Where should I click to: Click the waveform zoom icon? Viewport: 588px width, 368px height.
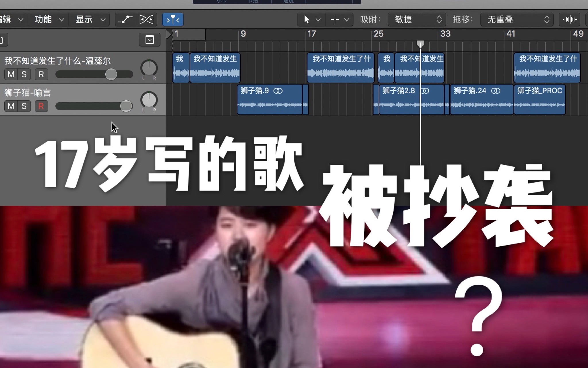pos(570,20)
